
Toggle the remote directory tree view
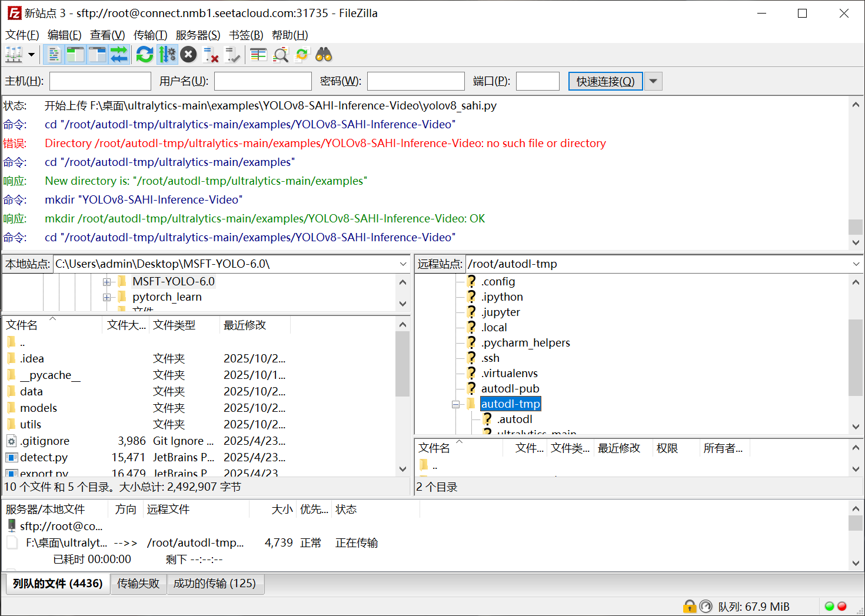pos(97,55)
